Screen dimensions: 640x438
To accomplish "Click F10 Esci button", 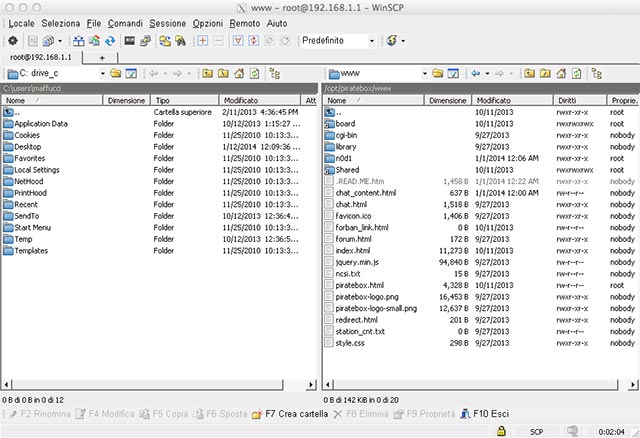I will coord(484,413).
